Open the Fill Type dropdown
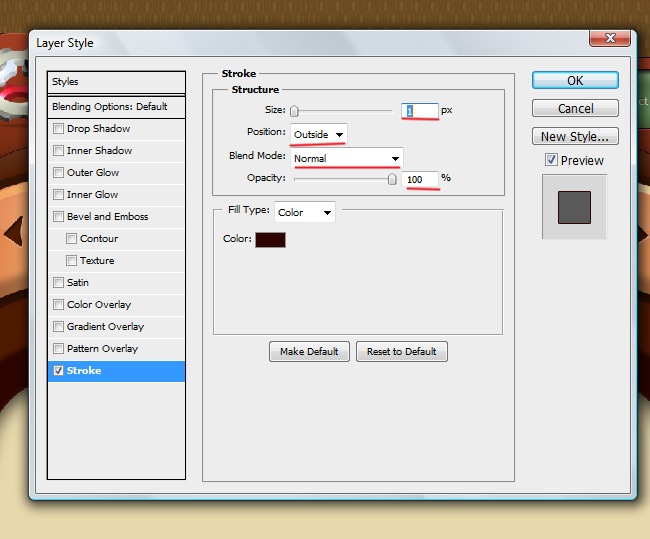The height and width of the screenshot is (539, 650). coord(305,212)
